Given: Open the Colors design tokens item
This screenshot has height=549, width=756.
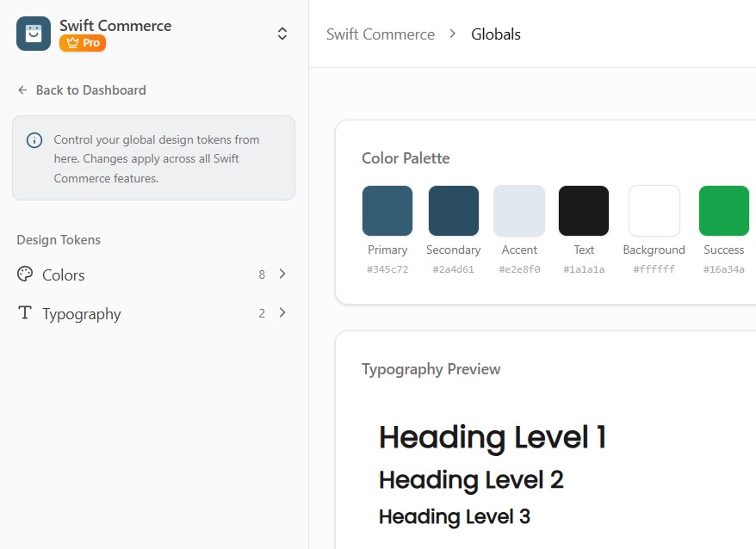Looking at the screenshot, I should pyautogui.click(x=64, y=275).
